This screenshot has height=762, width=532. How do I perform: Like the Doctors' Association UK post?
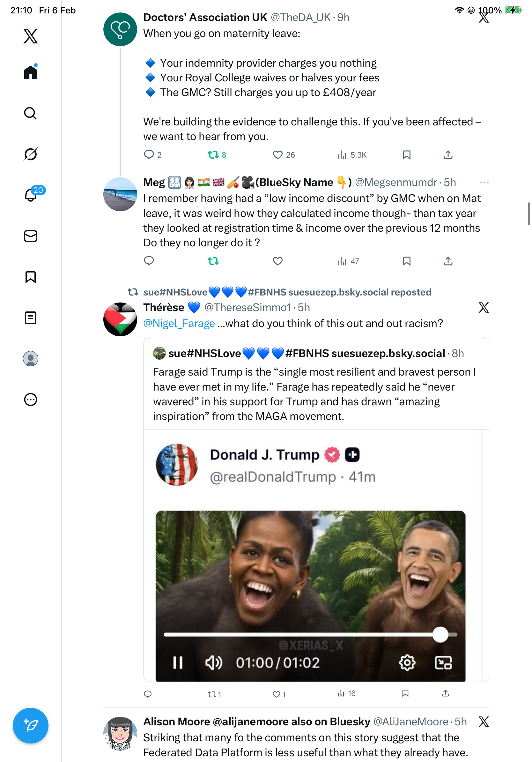277,155
